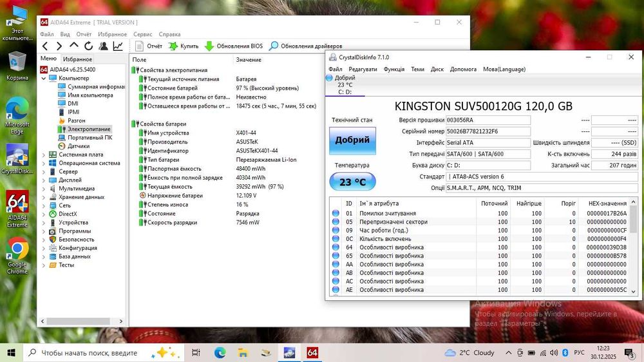Select Имя компьютера tree item
The width and height of the screenshot is (644, 362).
click(x=86, y=95)
